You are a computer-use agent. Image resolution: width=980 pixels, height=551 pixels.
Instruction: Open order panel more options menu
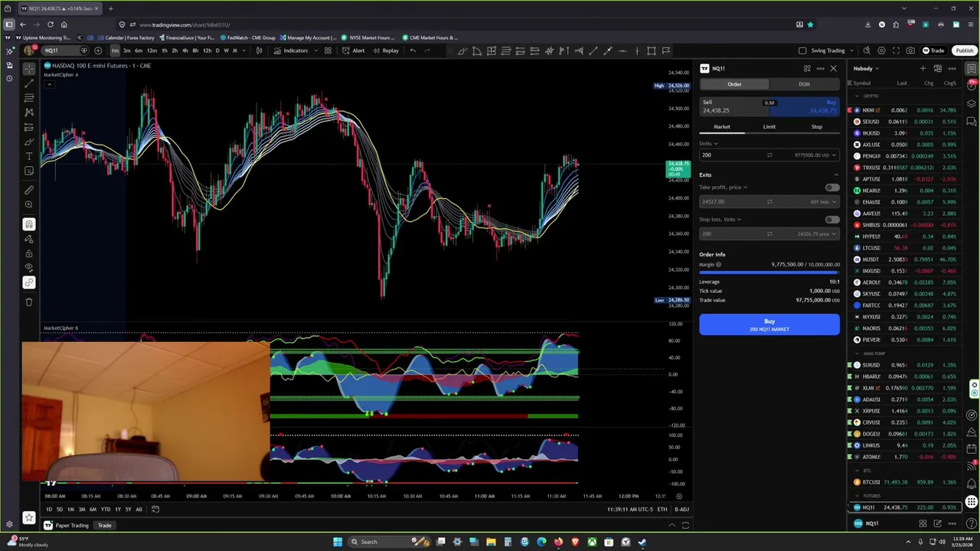tap(820, 68)
